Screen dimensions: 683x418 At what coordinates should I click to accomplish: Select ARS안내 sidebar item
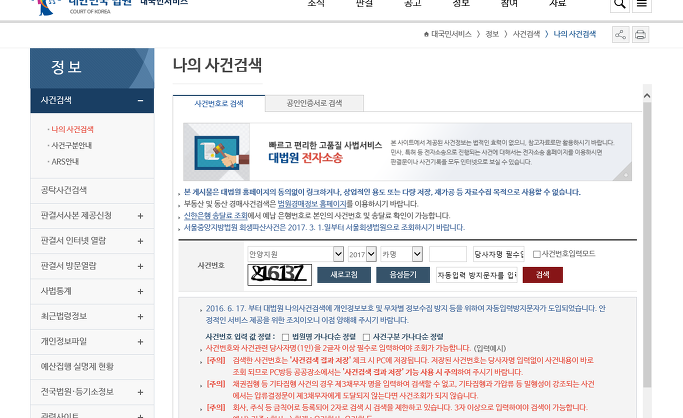[65, 162]
